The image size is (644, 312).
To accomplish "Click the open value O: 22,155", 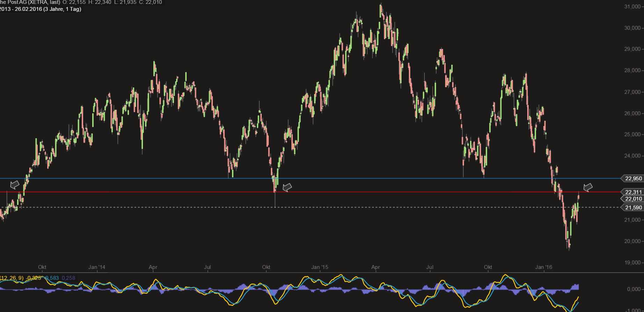I will point(74,2).
